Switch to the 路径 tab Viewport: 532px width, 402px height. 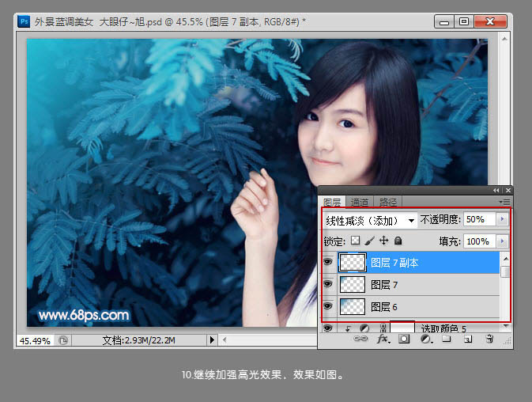point(387,203)
